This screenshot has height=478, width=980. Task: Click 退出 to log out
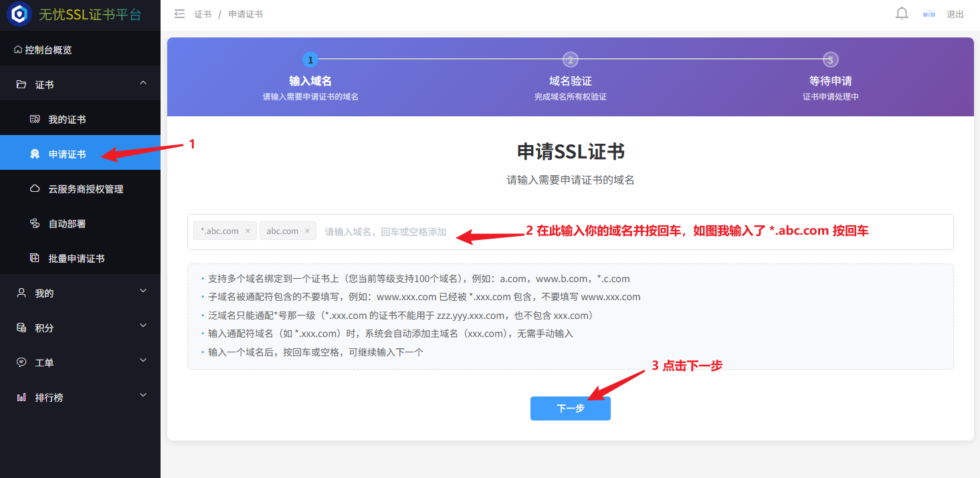pyautogui.click(x=955, y=14)
